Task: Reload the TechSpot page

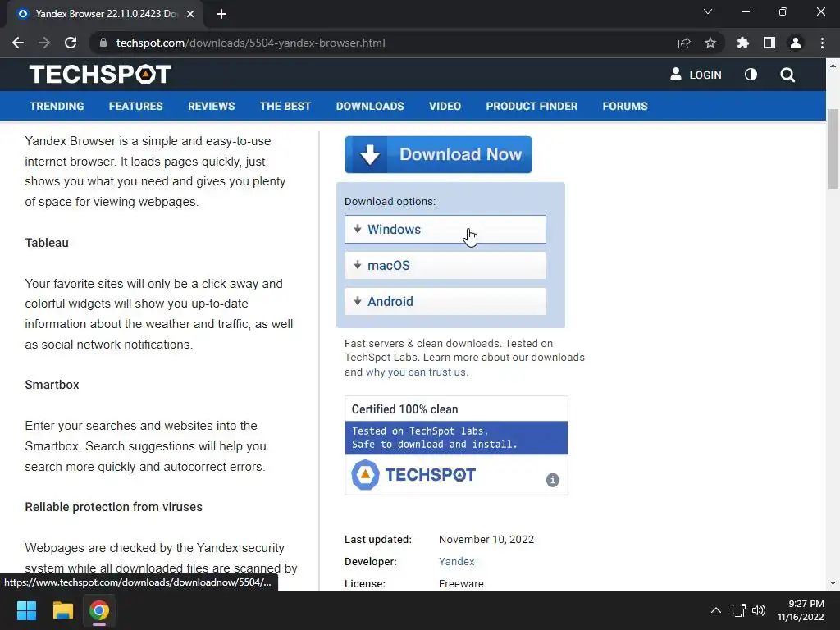Action: (x=71, y=43)
